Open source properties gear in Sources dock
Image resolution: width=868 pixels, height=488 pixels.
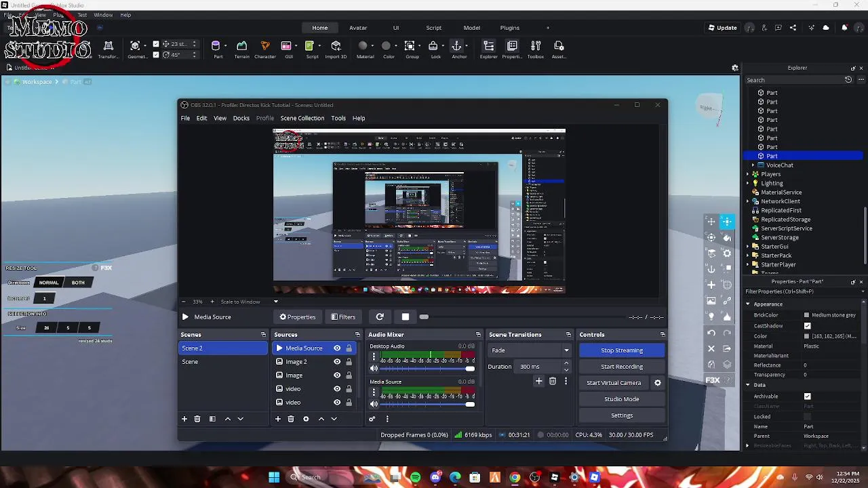306,419
